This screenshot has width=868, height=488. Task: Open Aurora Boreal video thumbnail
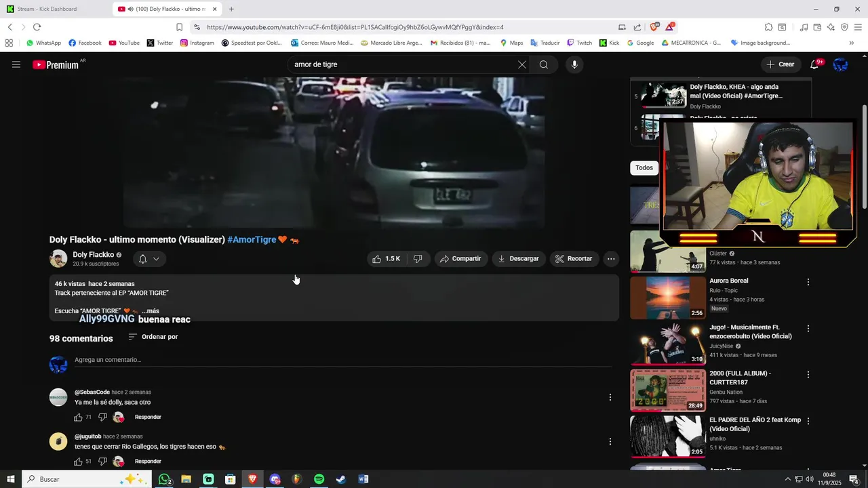(x=668, y=298)
